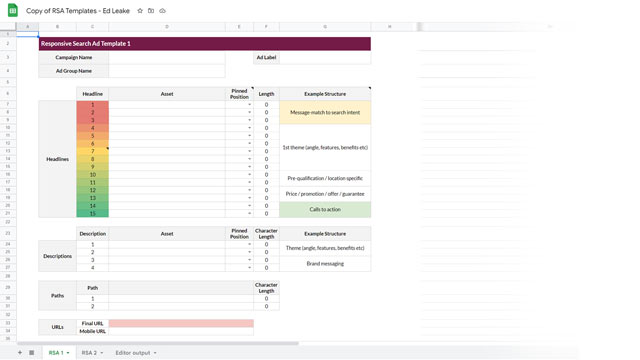Screen dimensions: 640x360
Task: Check the cloud save status icon
Action: pyautogui.click(x=162, y=11)
